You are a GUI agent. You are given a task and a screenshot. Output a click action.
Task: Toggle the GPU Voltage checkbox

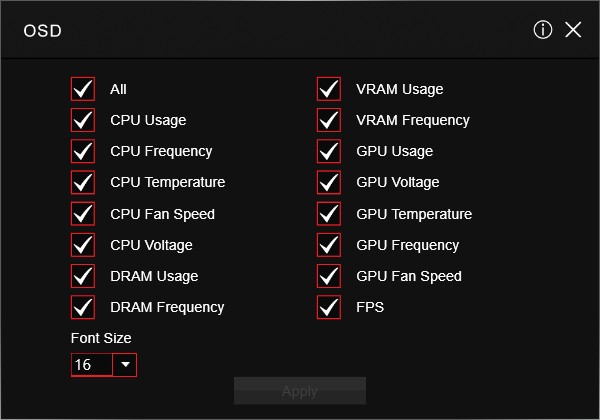(x=329, y=182)
